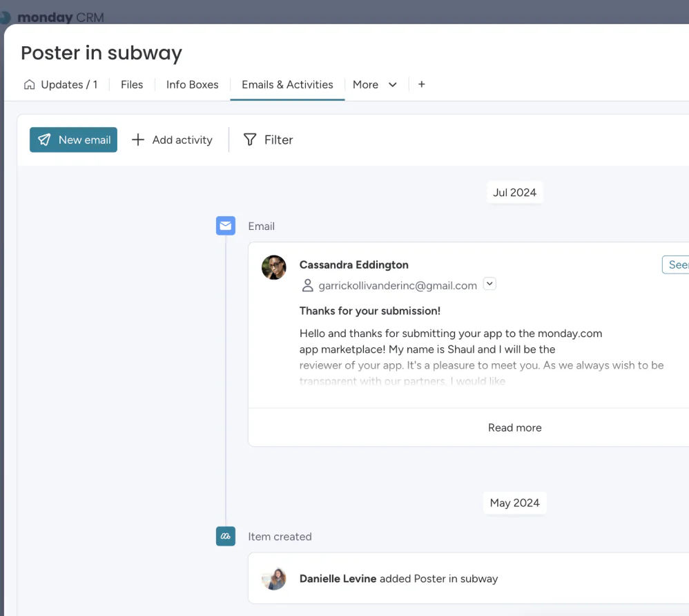Click the Item created label
Viewport: 689px width, 616px height.
click(280, 537)
